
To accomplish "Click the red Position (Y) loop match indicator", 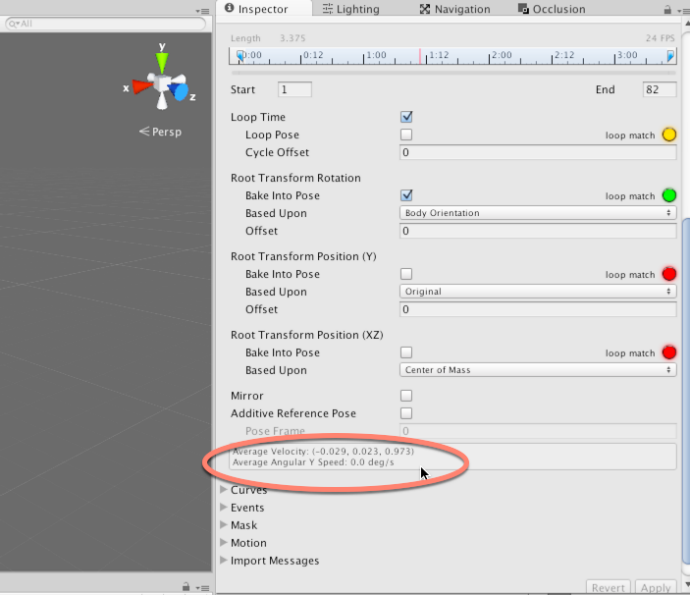I will (x=669, y=274).
